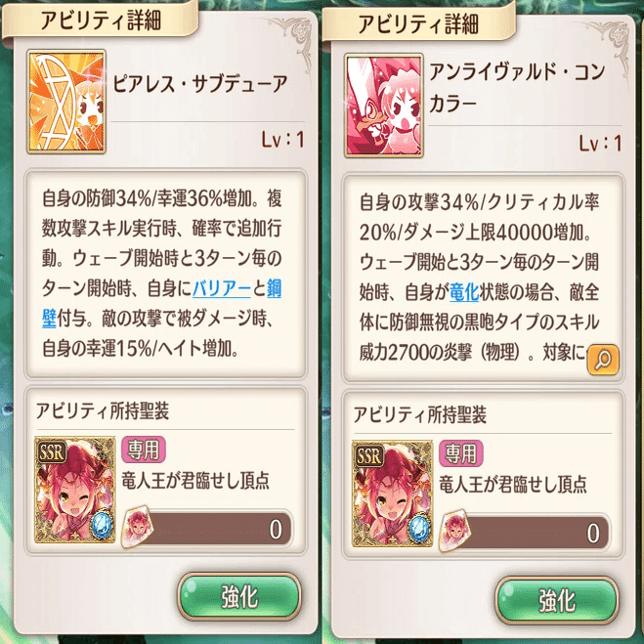The width and height of the screenshot is (644, 644).
Task: Open the バリアー keyword link
Action: tap(222, 288)
